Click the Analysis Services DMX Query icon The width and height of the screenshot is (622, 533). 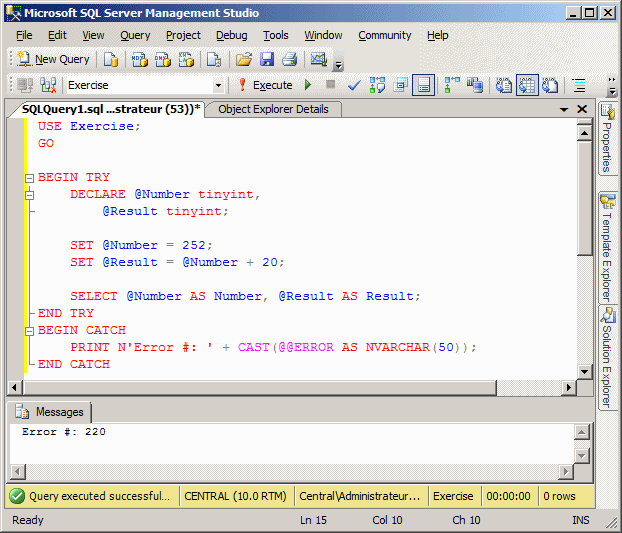pyautogui.click(x=163, y=59)
